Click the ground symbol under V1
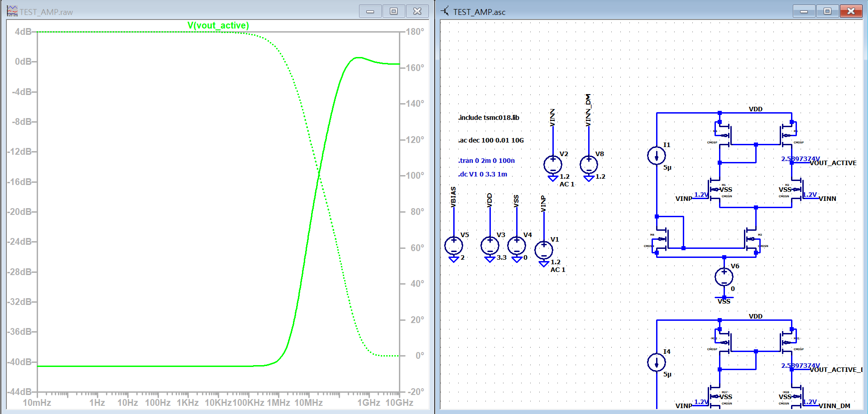The image size is (868, 414). pyautogui.click(x=544, y=264)
